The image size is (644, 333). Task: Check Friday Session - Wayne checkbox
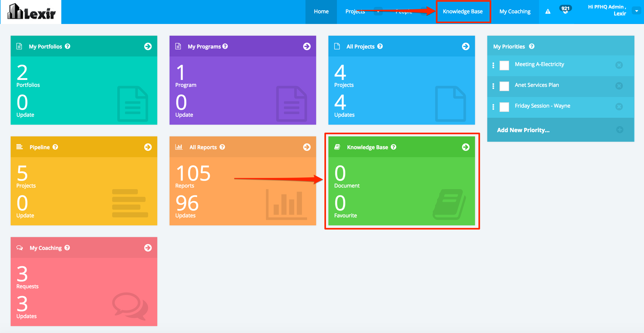(504, 107)
